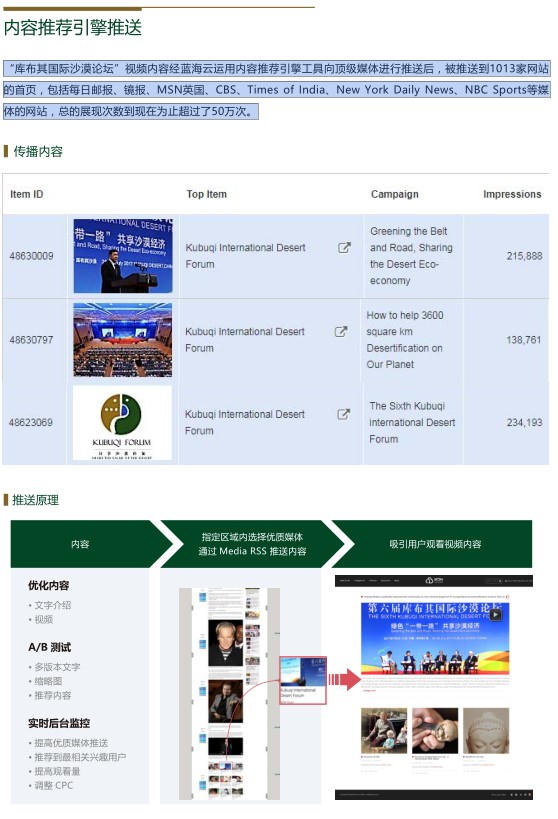Open external link icon for item 48630797
The width and height of the screenshot is (558, 819).
341,331
